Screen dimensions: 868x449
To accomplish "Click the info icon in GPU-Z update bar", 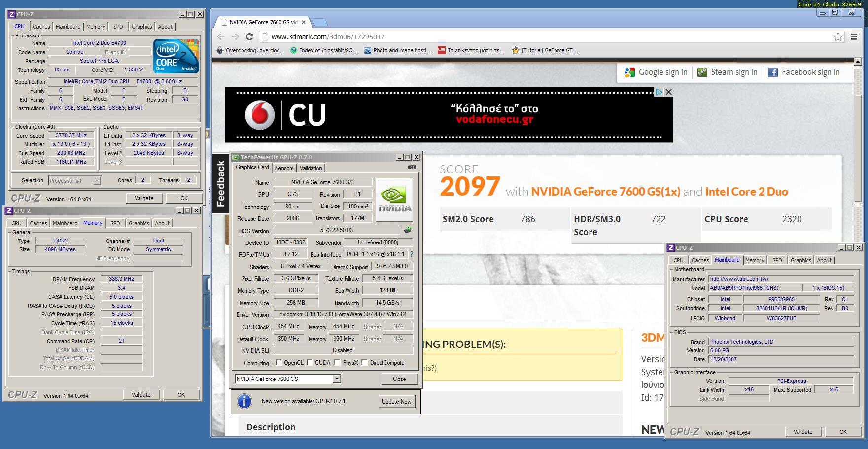I will click(x=244, y=401).
